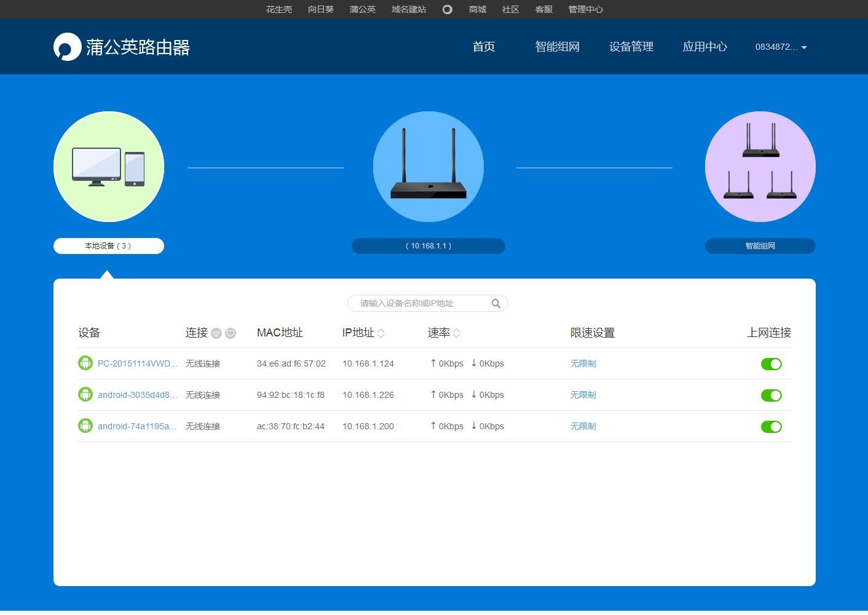Open the 设备管理 nav item
This screenshot has width=868, height=615.
click(631, 47)
